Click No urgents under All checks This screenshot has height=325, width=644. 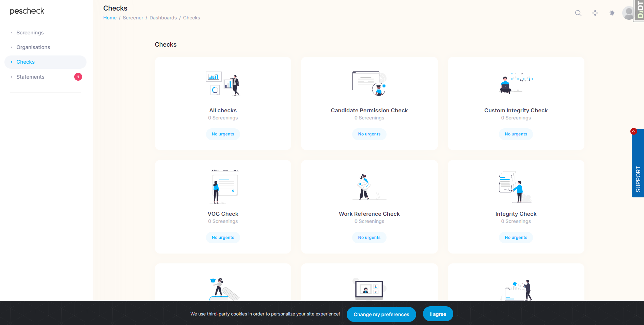(223, 134)
